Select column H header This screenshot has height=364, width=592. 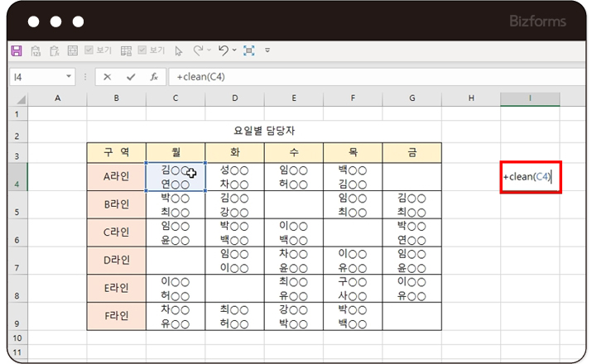coord(471,98)
